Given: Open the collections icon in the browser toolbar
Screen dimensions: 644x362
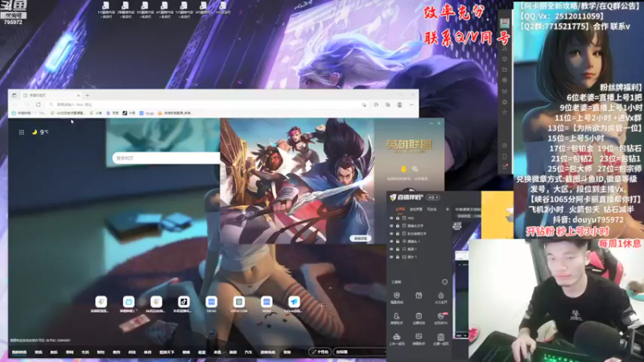Looking at the screenshot, I should 388,105.
